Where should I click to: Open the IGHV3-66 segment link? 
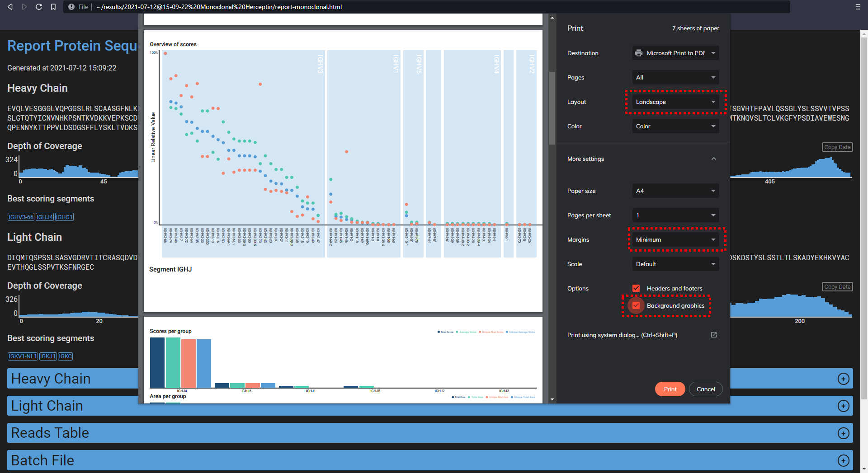tap(21, 217)
